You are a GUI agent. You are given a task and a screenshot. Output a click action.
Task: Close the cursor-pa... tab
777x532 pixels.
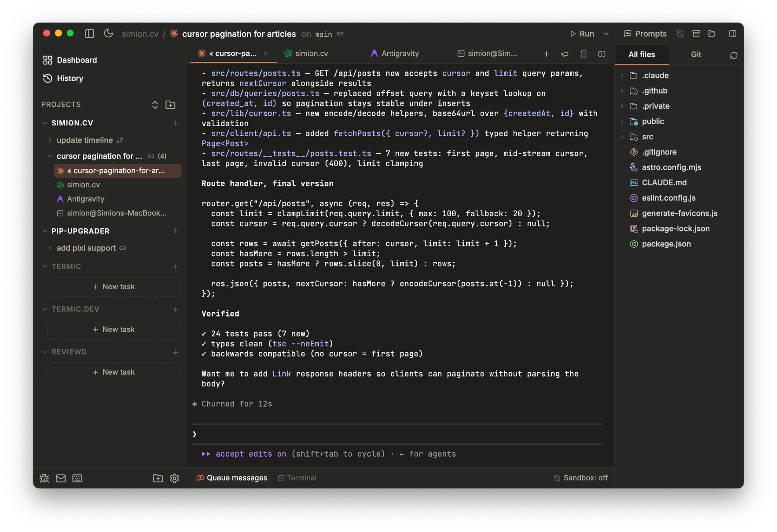coord(265,54)
